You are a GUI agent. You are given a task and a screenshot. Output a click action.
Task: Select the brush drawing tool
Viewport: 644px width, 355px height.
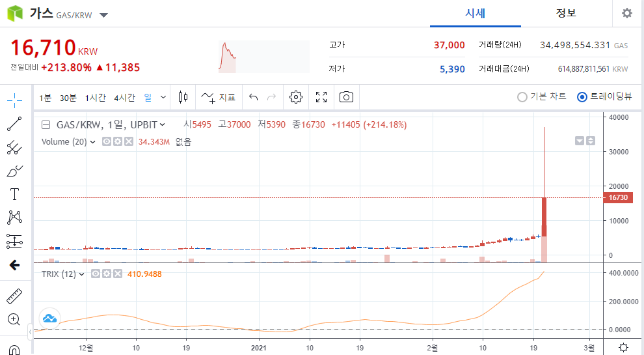[x=14, y=171]
